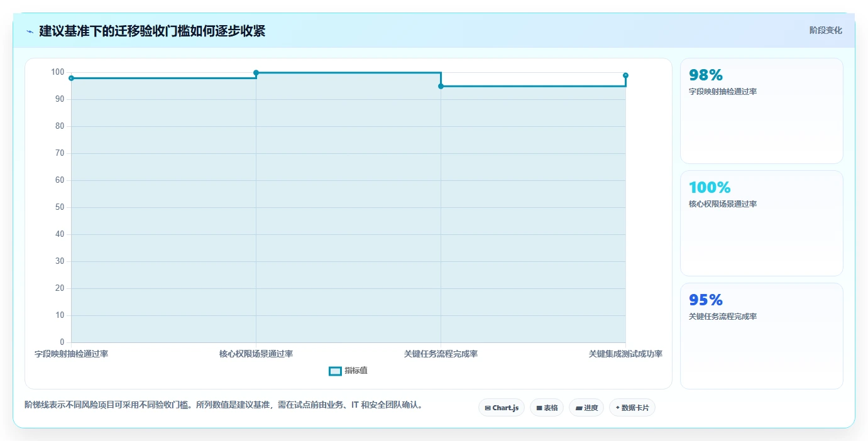This screenshot has width=868, height=441.
Task: Click the 95% value text
Action: pyautogui.click(x=706, y=300)
